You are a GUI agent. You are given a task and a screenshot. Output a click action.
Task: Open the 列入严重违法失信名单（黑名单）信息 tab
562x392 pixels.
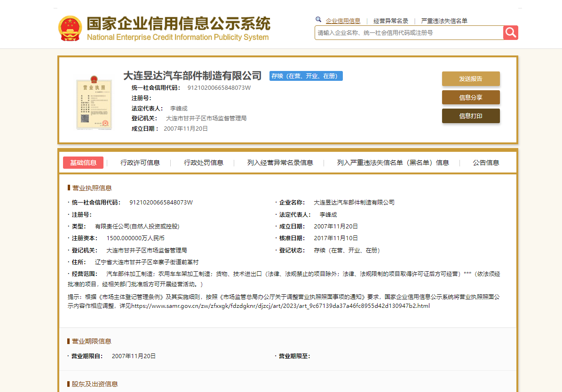pos(393,163)
